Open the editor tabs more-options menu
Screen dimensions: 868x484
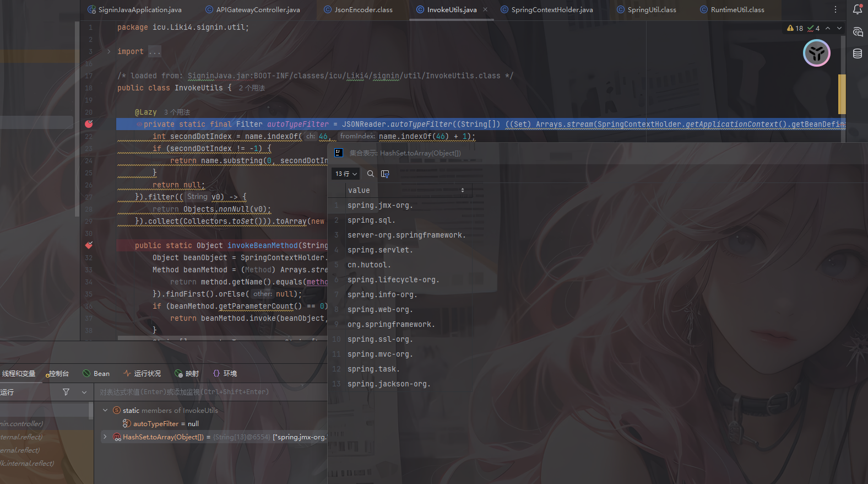click(x=835, y=9)
